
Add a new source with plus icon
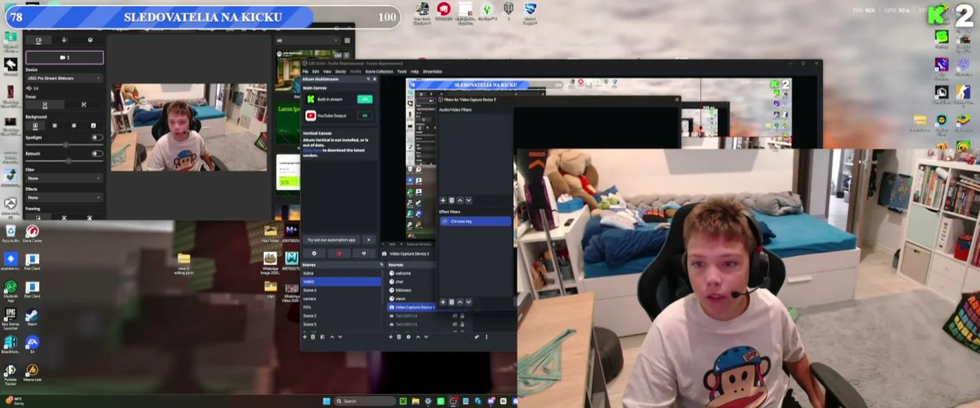(x=390, y=337)
